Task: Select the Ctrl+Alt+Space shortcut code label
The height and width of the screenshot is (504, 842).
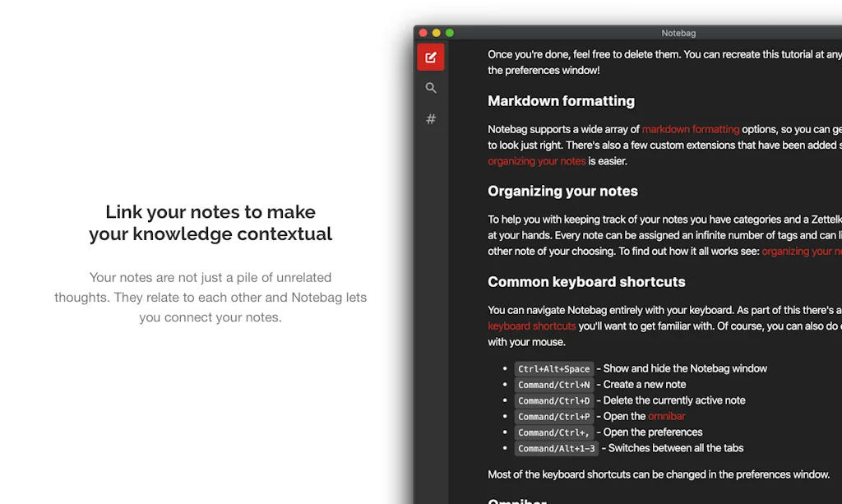Action: (553, 368)
